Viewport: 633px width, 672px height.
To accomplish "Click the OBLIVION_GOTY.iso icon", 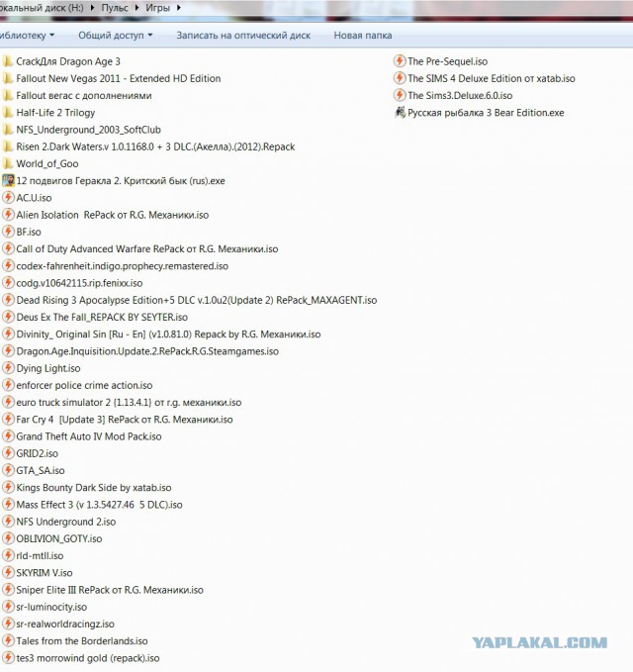I will click(x=8, y=538).
